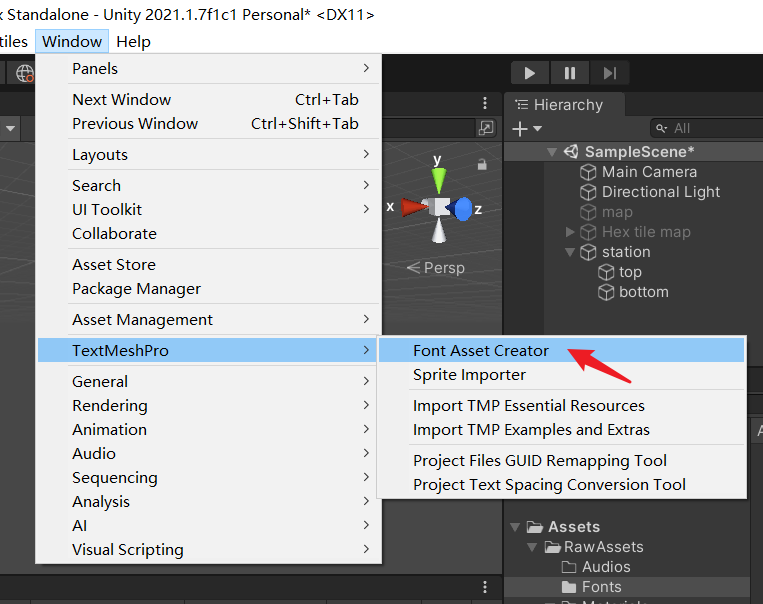Choose Import TMP Essential Resources
This screenshot has height=604, width=763.
click(x=562, y=406)
